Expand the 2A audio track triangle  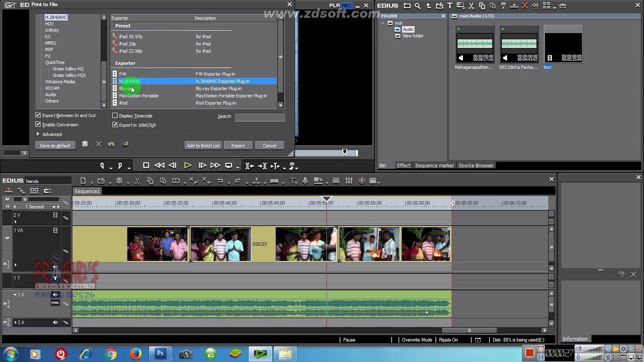point(15,322)
